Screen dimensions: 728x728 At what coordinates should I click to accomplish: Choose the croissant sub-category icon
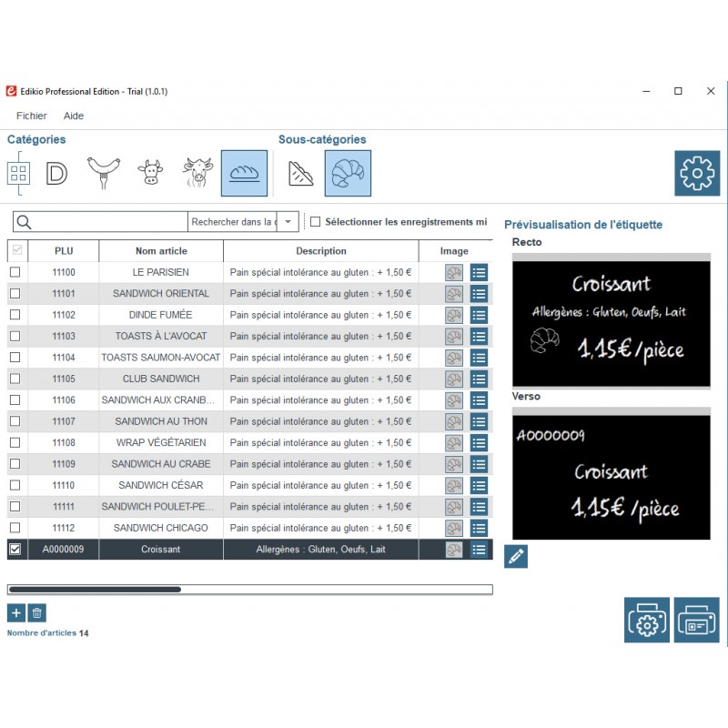point(348,173)
